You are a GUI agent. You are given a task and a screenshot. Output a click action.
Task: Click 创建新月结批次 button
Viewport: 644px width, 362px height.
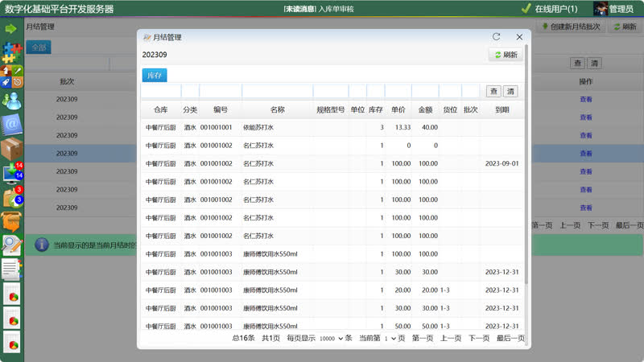(571, 27)
